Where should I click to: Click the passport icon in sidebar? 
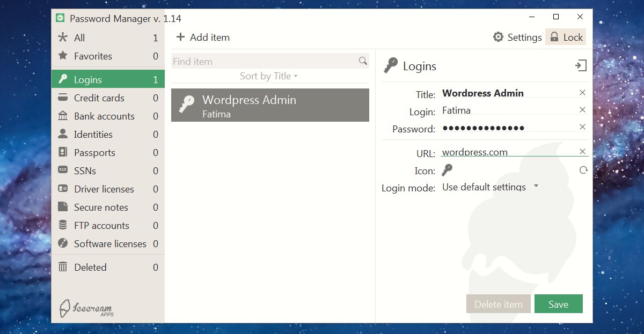point(63,152)
